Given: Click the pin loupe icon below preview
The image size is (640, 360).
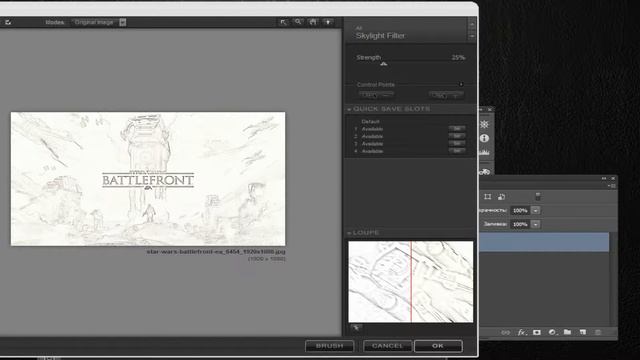Looking at the screenshot, I should click(x=356, y=328).
